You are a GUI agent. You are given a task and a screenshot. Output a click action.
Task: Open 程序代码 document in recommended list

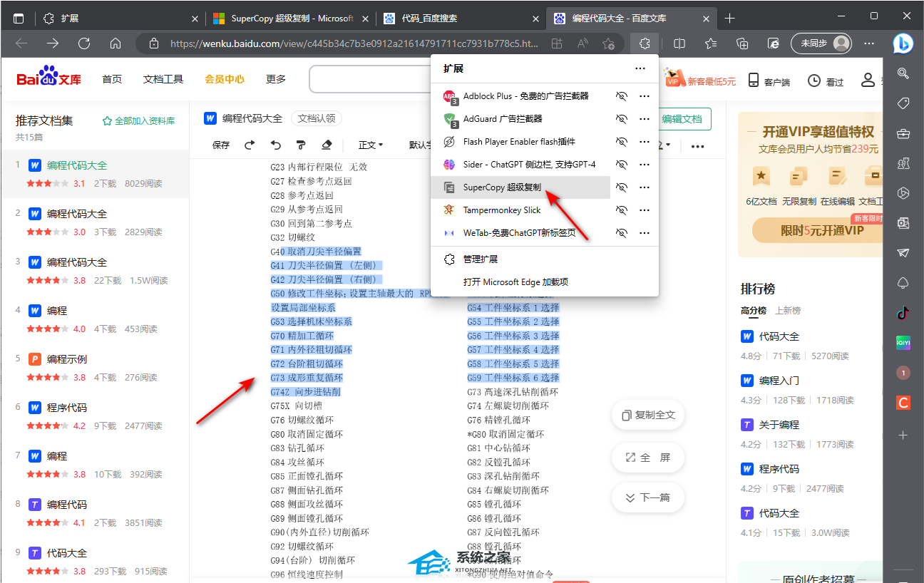(x=67, y=408)
